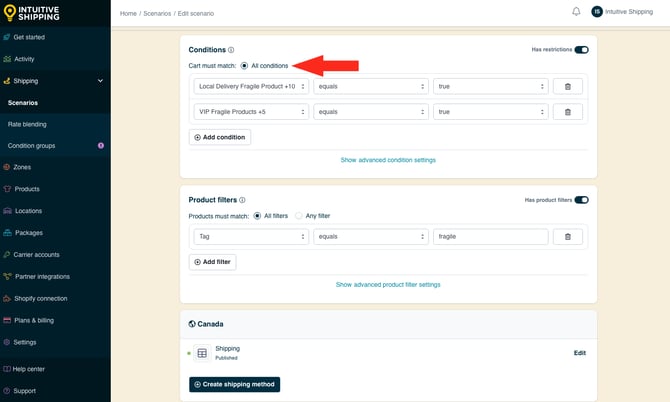The height and width of the screenshot is (402, 670).
Task: Select the All conditions radio button
Action: [244, 66]
